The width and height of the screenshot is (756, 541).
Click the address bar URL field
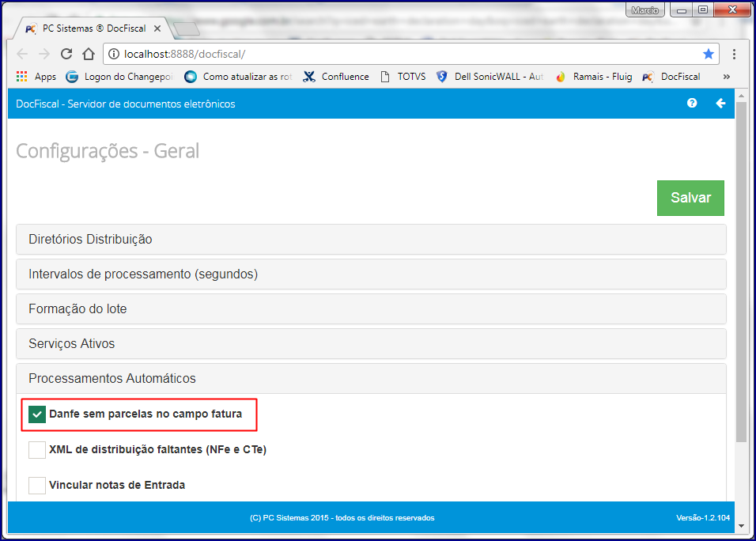click(410, 54)
